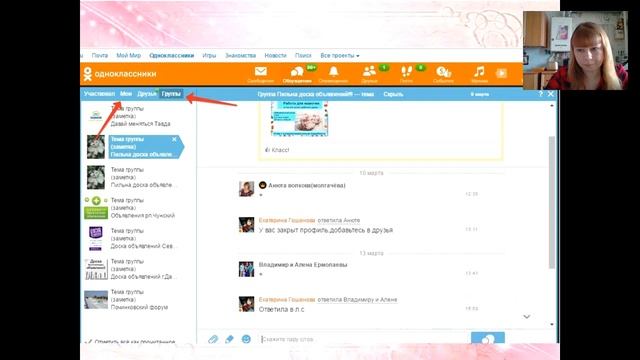Open the smiley emoji picker
The width and height of the screenshot is (640, 360).
[246, 339]
